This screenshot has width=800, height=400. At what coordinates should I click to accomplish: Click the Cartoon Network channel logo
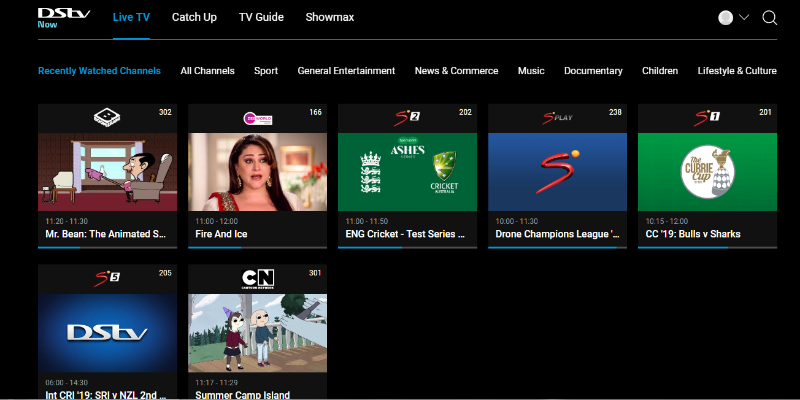[x=258, y=279]
